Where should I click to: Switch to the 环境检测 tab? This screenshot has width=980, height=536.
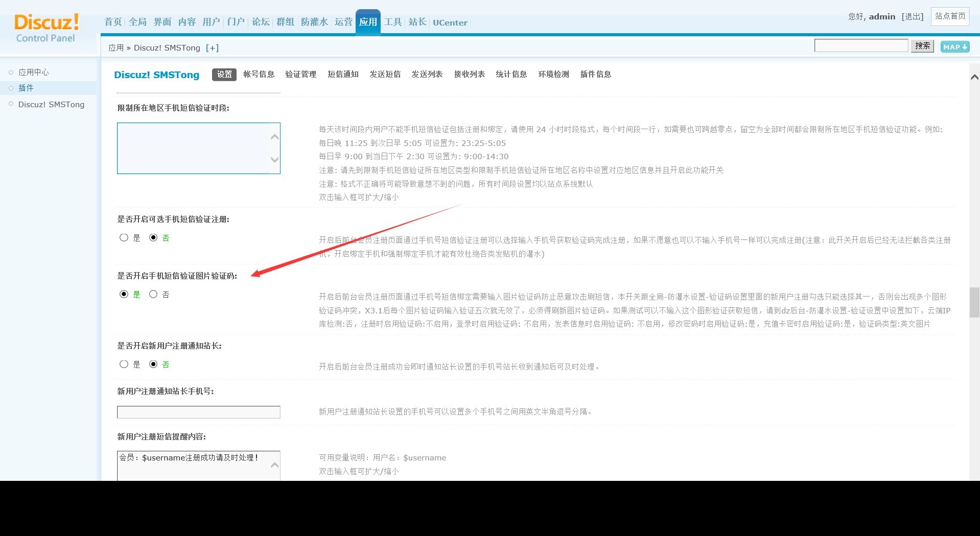(553, 75)
